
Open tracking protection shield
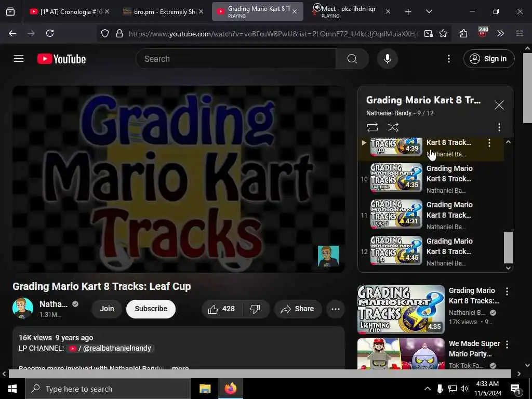(105, 33)
